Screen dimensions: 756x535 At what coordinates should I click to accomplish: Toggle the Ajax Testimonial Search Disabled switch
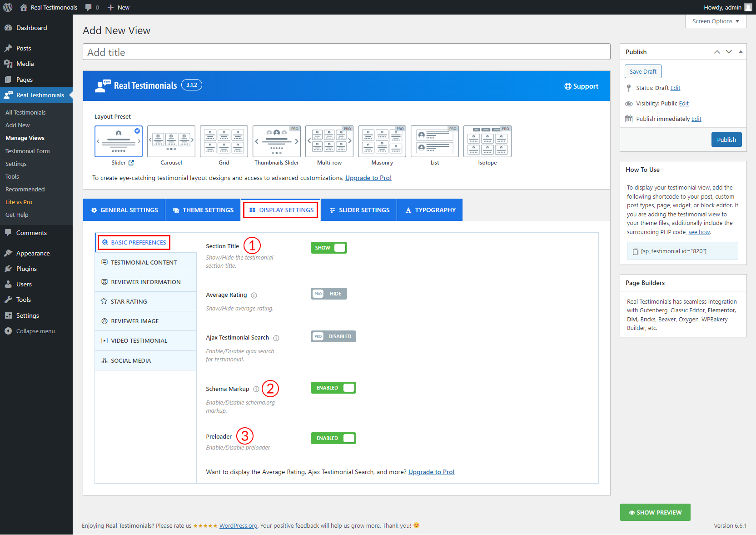coord(333,336)
